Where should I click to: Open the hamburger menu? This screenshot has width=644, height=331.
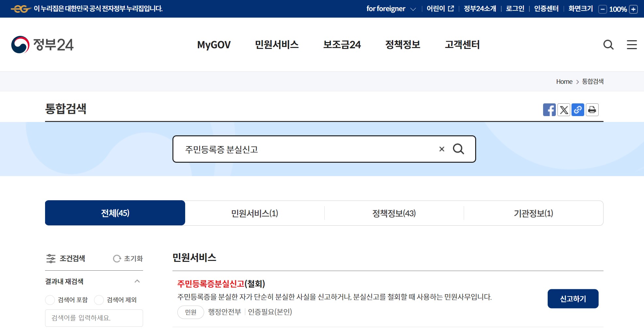631,45
